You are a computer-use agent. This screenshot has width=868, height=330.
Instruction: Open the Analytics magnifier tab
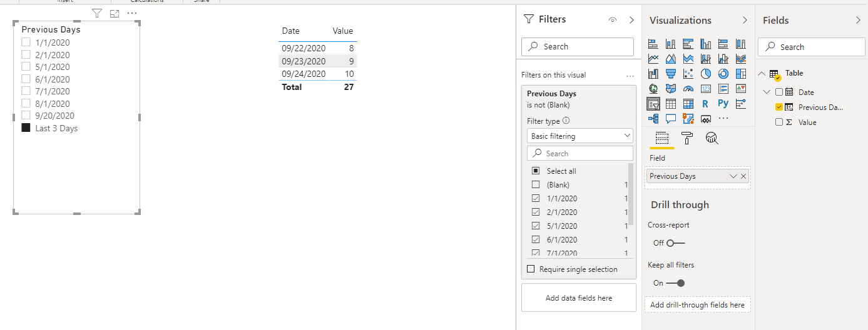(711, 138)
